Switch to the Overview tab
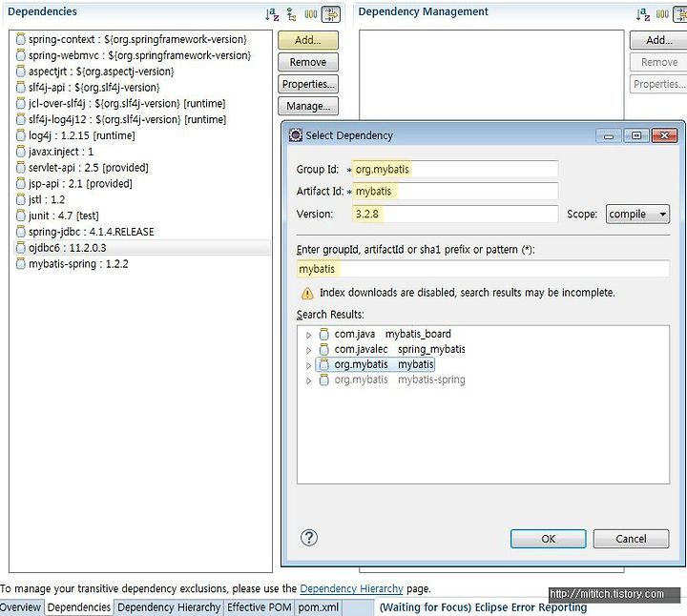The height and width of the screenshot is (616, 687). [x=21, y=607]
